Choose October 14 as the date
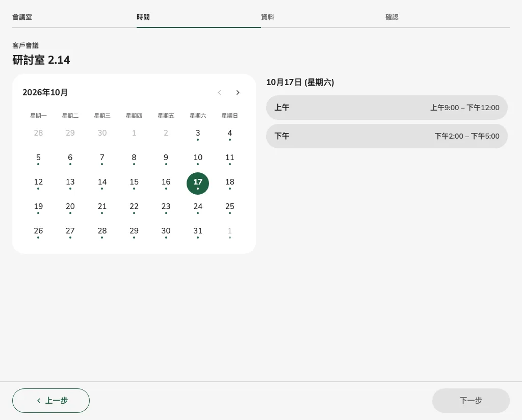This screenshot has width=522, height=420. pos(102,183)
